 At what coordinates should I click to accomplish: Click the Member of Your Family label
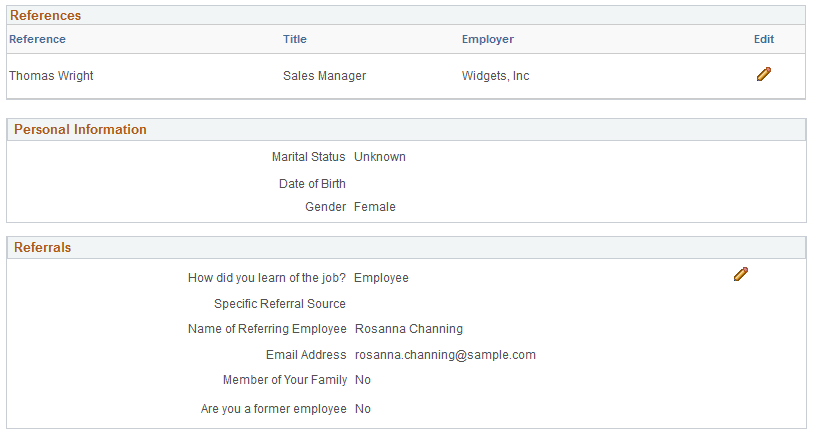(285, 380)
